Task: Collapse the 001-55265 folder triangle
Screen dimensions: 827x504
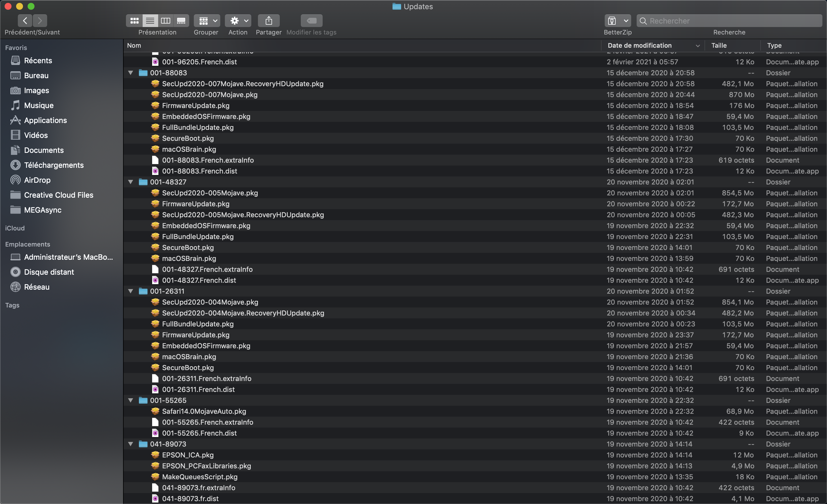Action: click(131, 400)
